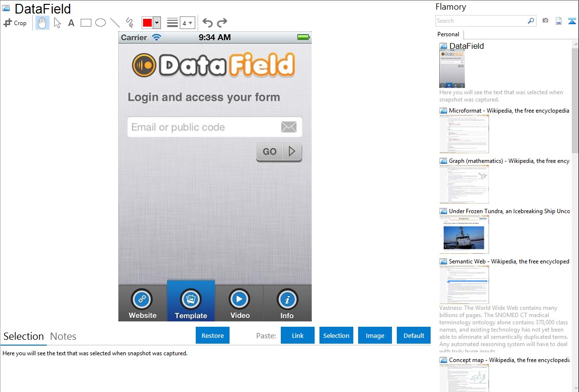Pick the ellipse drawing tool
Screen dimensions: 579x392
point(101,23)
